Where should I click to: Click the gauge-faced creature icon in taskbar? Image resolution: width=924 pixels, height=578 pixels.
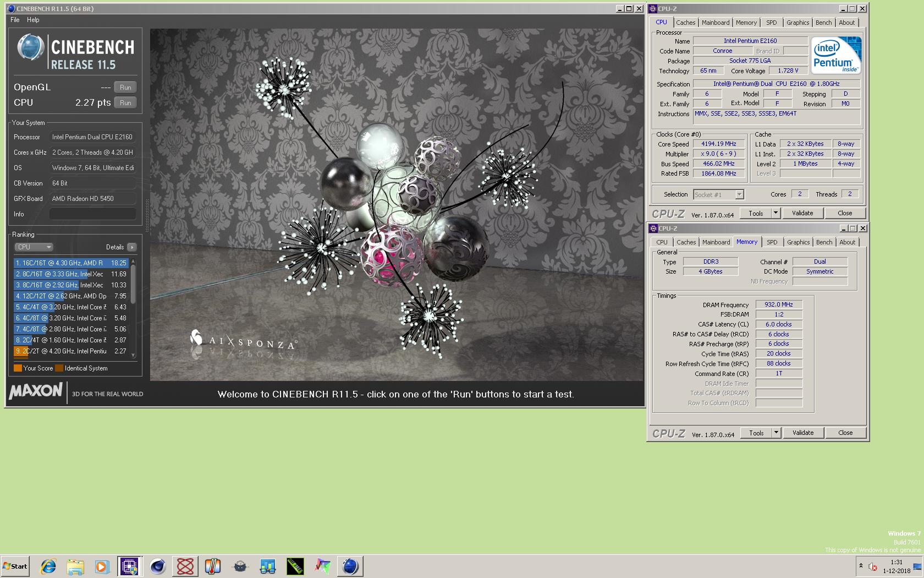(x=240, y=566)
